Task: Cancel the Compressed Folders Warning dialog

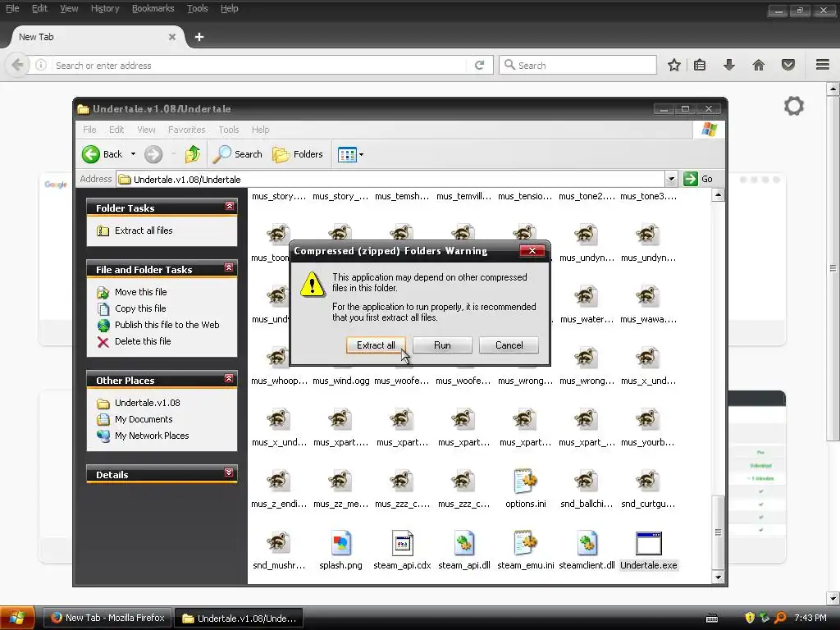Action: click(x=509, y=345)
